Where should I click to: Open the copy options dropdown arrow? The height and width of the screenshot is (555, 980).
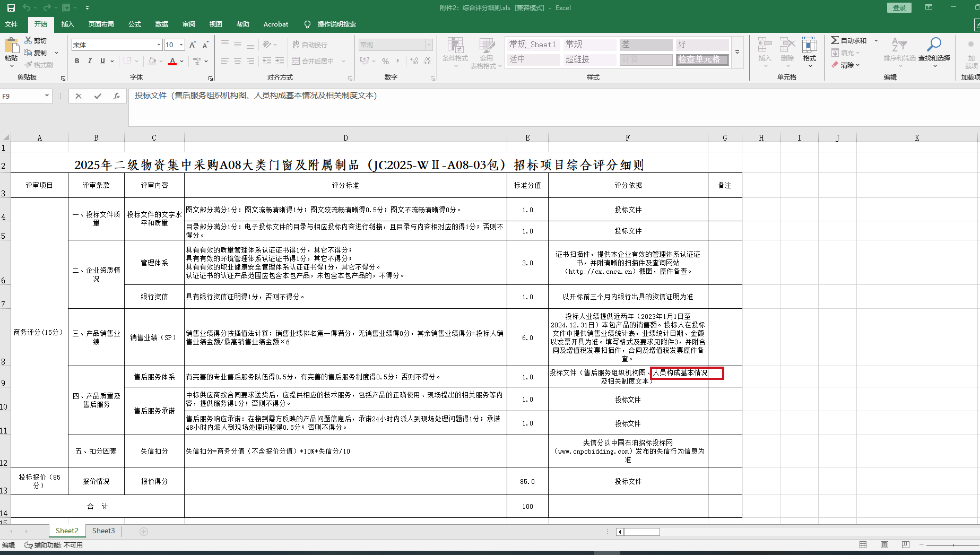click(x=56, y=53)
